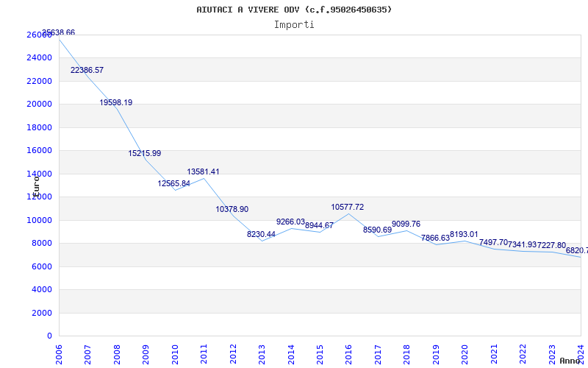Click the y-axis value 16000
Screen dimensions: 588x368
coord(39,151)
